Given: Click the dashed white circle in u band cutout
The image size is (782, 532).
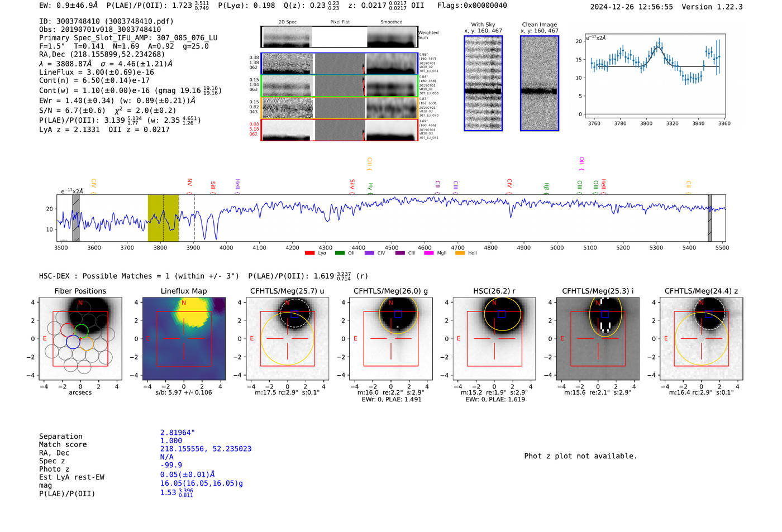Looking at the screenshot, I should click(x=294, y=313).
